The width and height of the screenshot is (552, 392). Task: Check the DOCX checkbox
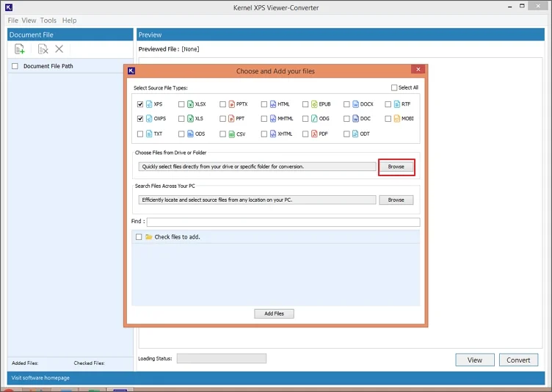pyautogui.click(x=346, y=104)
